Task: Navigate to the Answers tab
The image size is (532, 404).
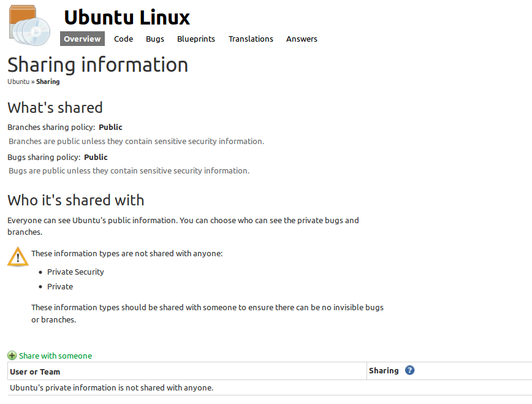Action: click(x=302, y=39)
